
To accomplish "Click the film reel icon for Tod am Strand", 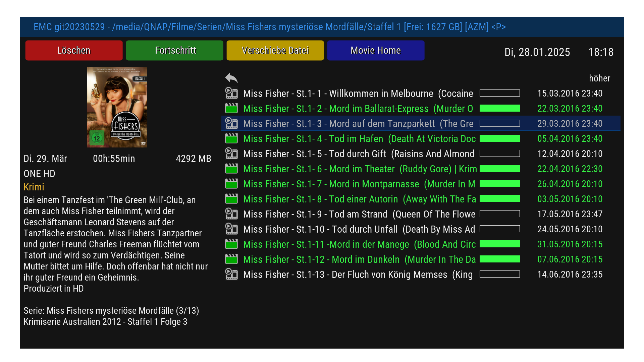I will click(231, 214).
